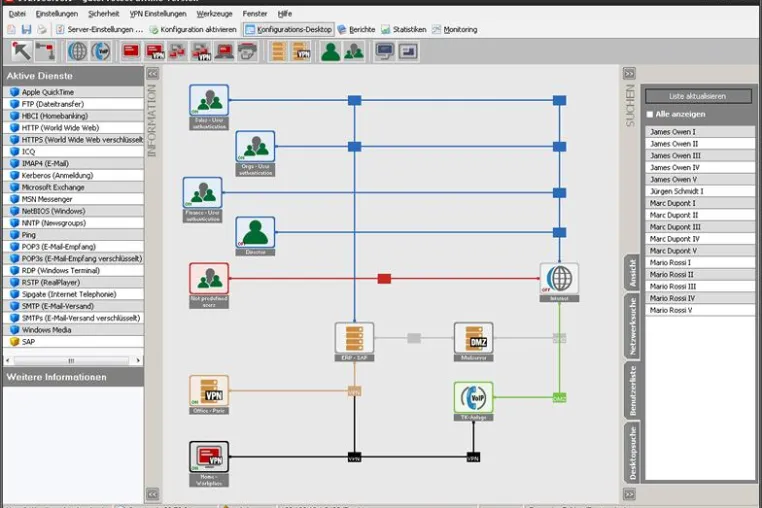The width and height of the screenshot is (762, 508).
Task: Select the ERP - SAP server node
Action: pos(354,338)
